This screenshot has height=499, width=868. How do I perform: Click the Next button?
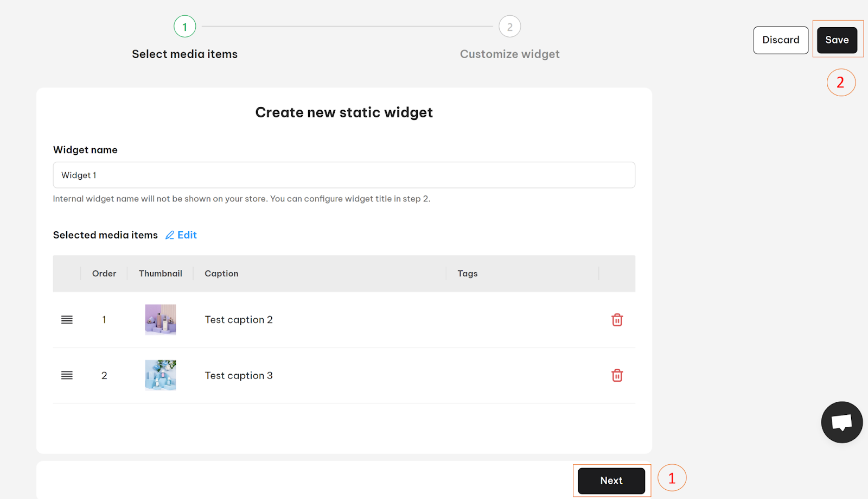coord(611,481)
